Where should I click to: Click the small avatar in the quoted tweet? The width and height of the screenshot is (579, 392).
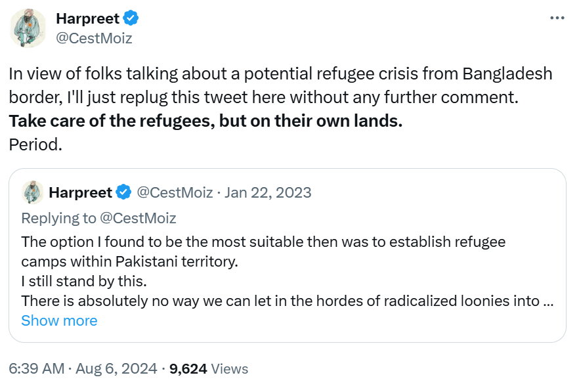[33, 192]
